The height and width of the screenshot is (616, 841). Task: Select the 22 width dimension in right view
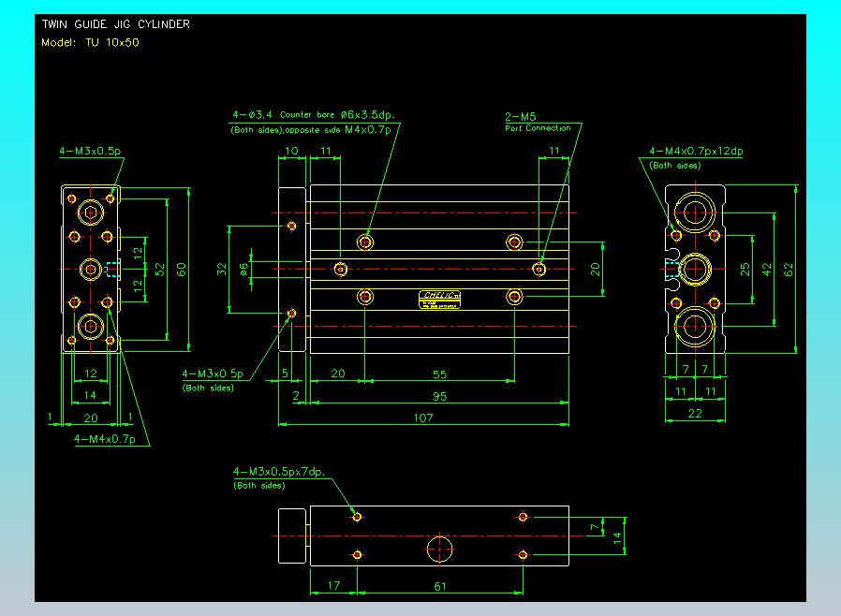[x=695, y=414]
